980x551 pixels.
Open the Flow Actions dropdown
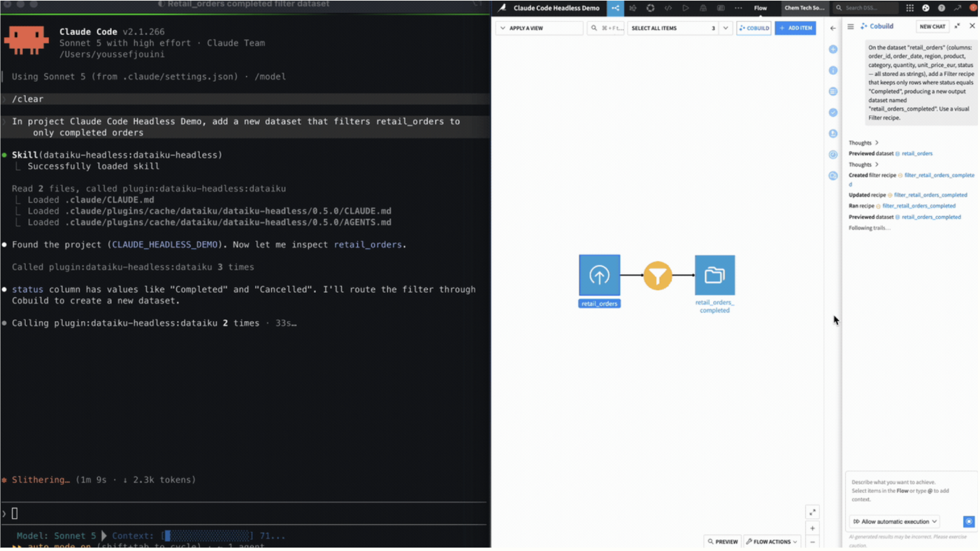pos(772,541)
